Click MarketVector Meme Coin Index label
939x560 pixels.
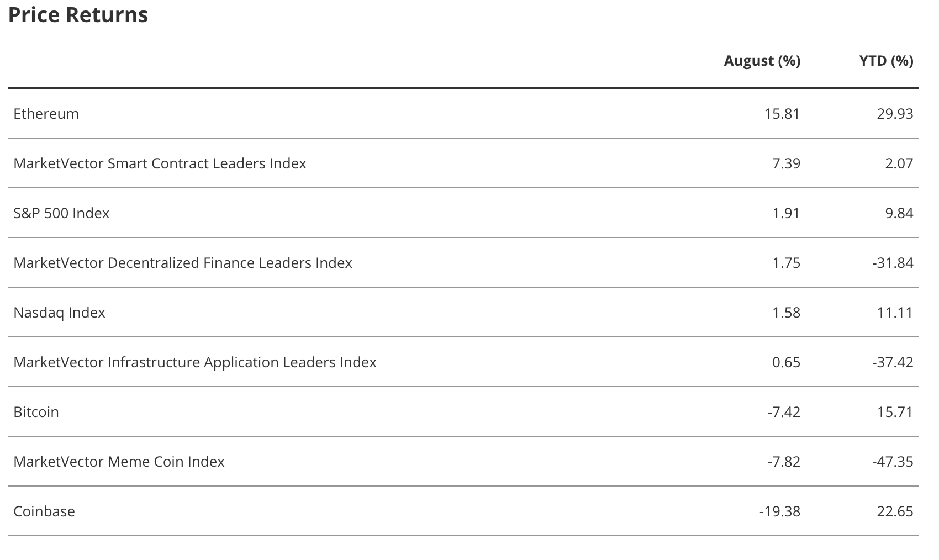coord(119,462)
